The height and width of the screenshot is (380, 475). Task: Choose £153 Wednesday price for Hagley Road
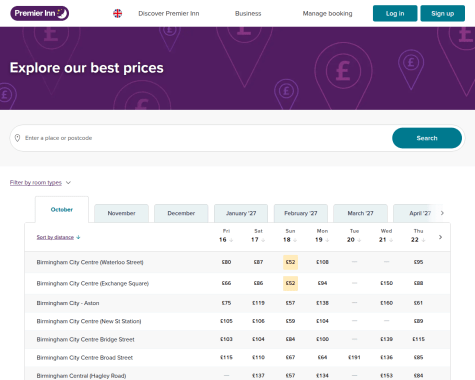pos(386,376)
